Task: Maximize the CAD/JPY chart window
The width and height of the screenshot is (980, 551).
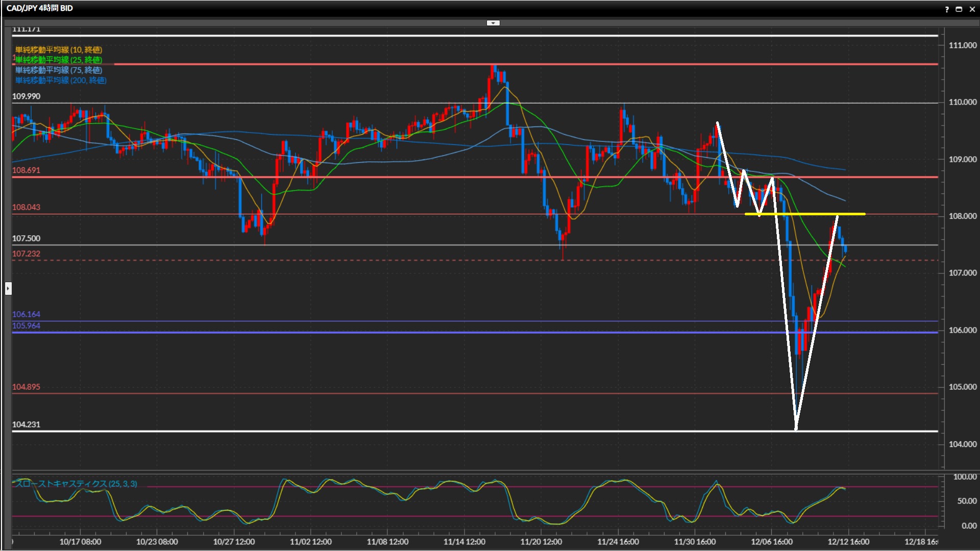Action: pyautogui.click(x=959, y=9)
